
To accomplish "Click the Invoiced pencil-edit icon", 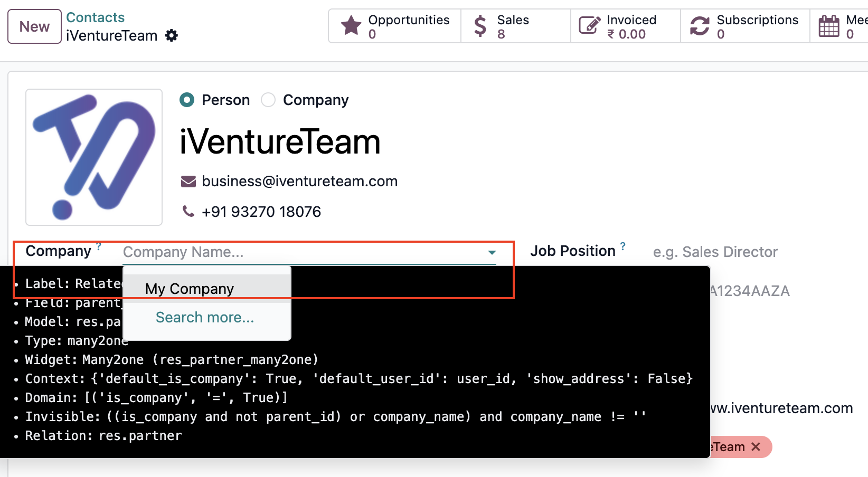I will point(590,25).
